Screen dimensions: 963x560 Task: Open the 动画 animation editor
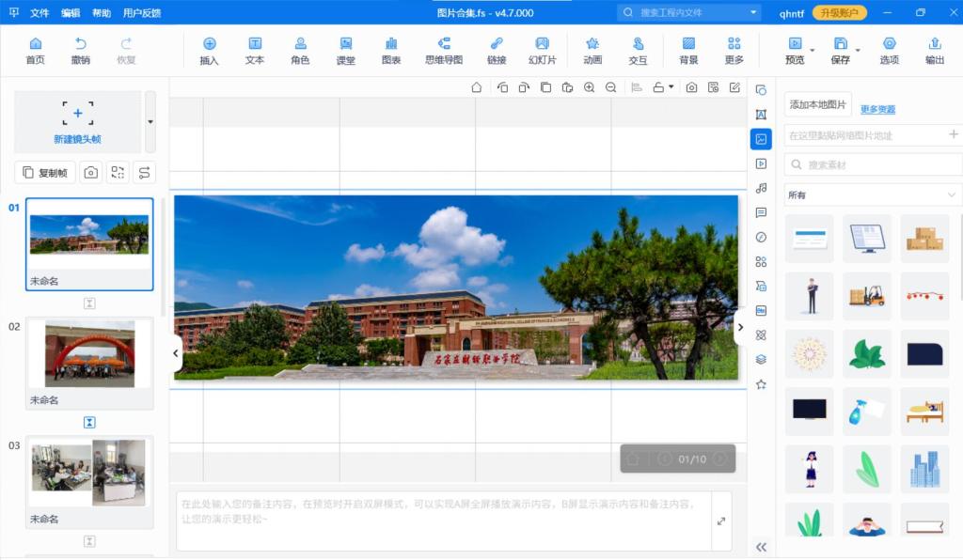592,51
